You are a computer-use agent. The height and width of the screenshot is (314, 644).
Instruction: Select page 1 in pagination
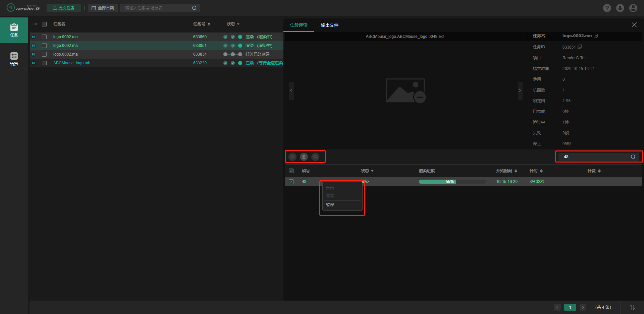(x=570, y=307)
